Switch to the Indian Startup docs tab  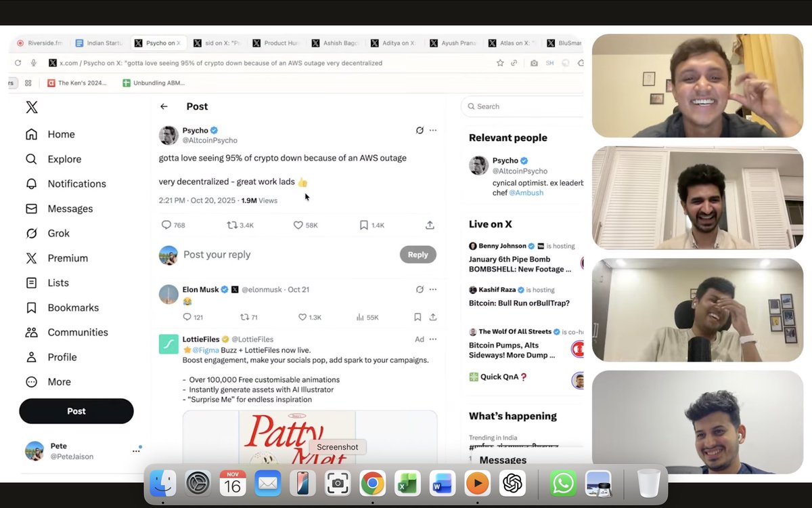[x=99, y=43]
